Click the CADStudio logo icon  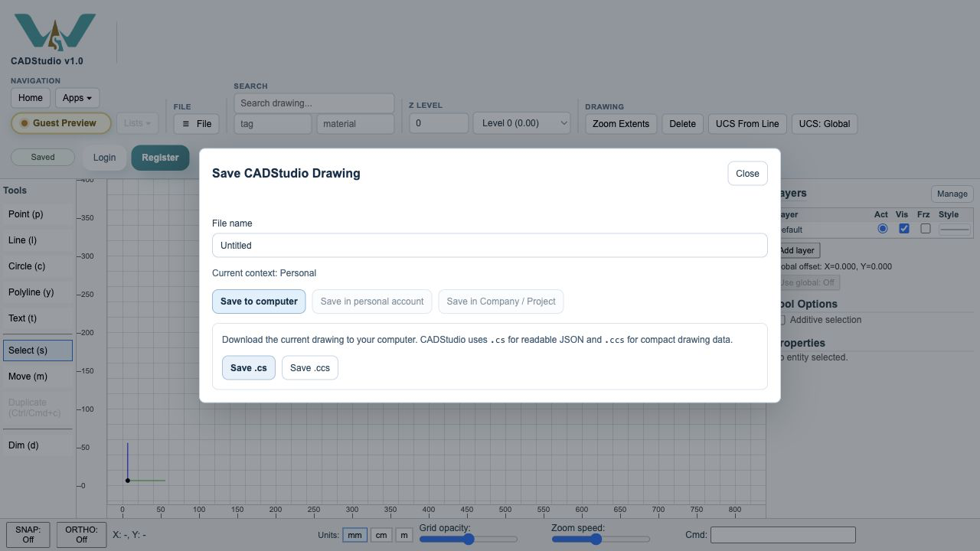coord(54,32)
